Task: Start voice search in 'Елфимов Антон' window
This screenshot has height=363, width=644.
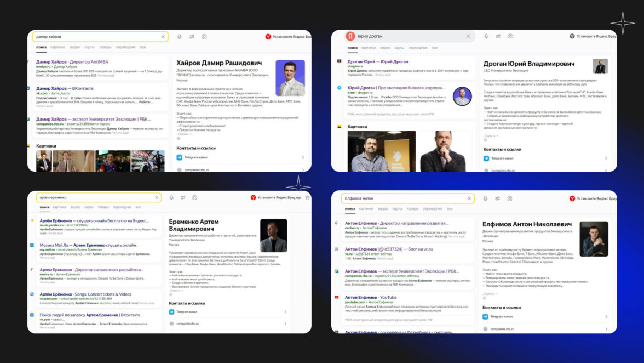Action: 485,198
